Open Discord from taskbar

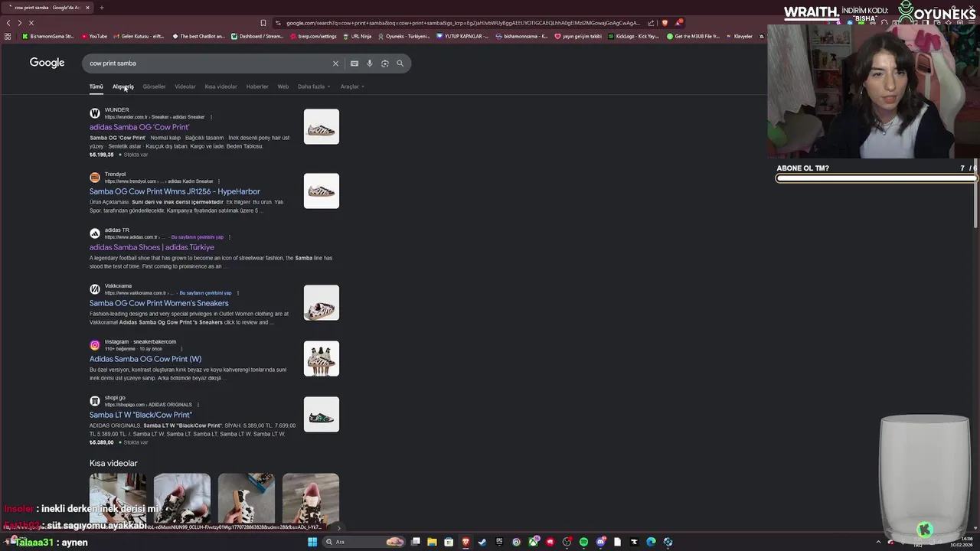[600, 542]
